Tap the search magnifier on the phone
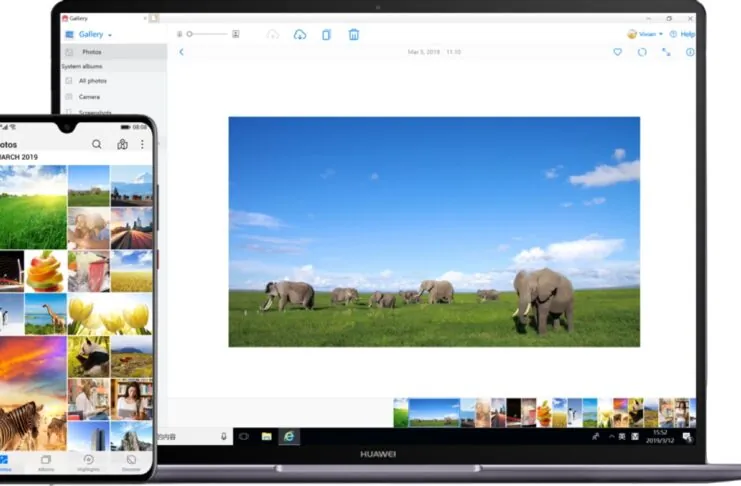Image resolution: width=741 pixels, height=486 pixels. tap(97, 144)
